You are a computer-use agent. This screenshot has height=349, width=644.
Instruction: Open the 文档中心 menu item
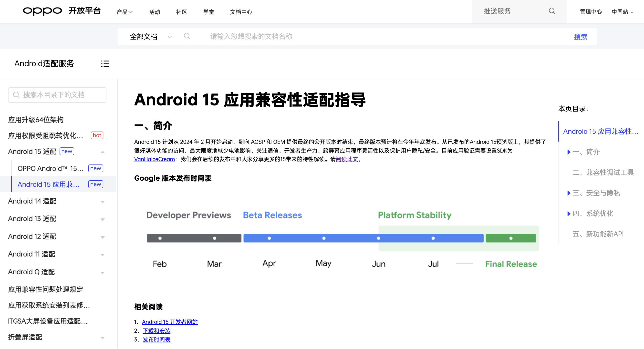click(x=241, y=12)
